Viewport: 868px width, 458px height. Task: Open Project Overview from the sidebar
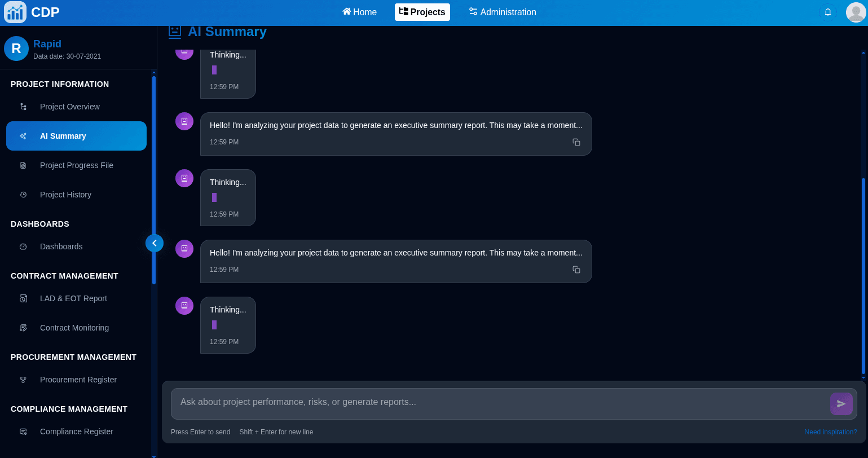(x=69, y=107)
